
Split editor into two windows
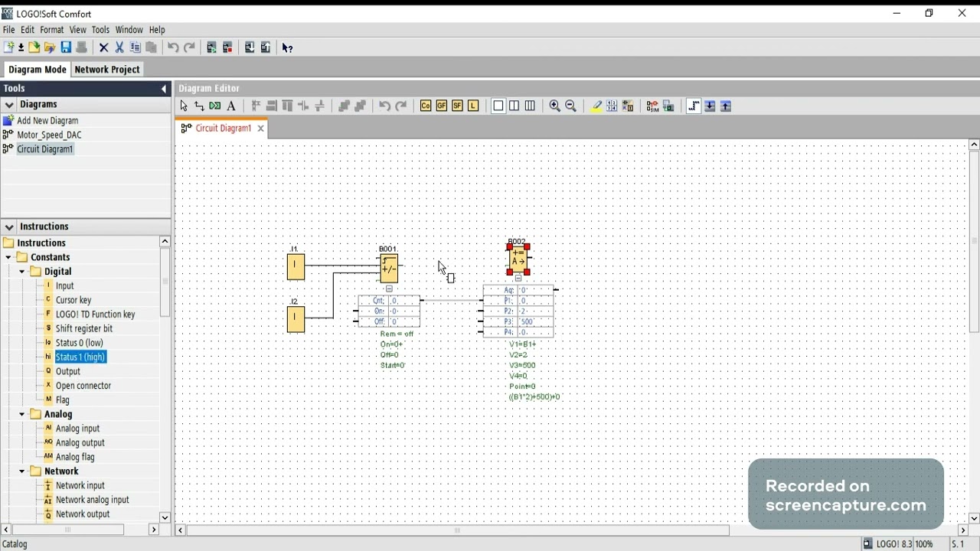point(514,106)
